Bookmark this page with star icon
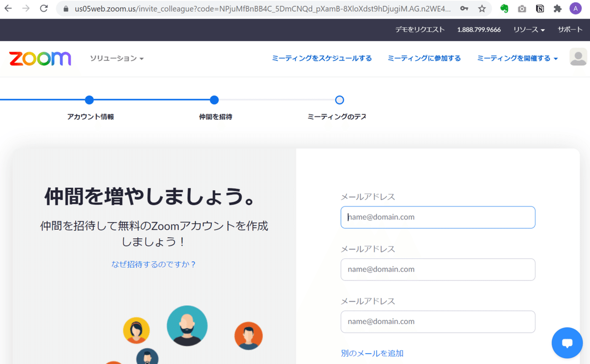This screenshot has height=364, width=590. click(482, 8)
